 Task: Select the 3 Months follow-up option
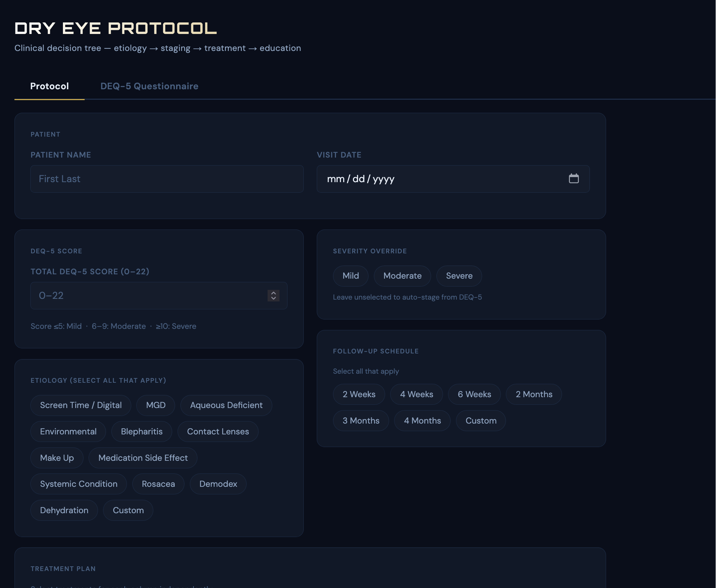361,421
